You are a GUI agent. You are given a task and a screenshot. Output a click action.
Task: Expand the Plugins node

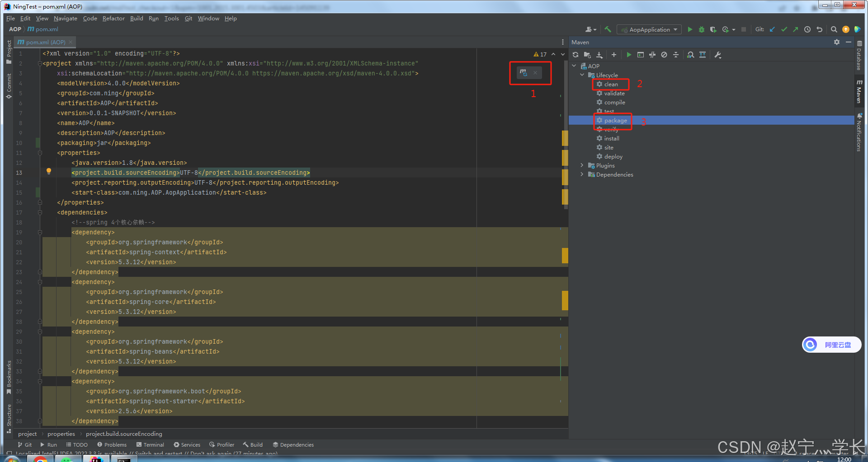point(582,165)
